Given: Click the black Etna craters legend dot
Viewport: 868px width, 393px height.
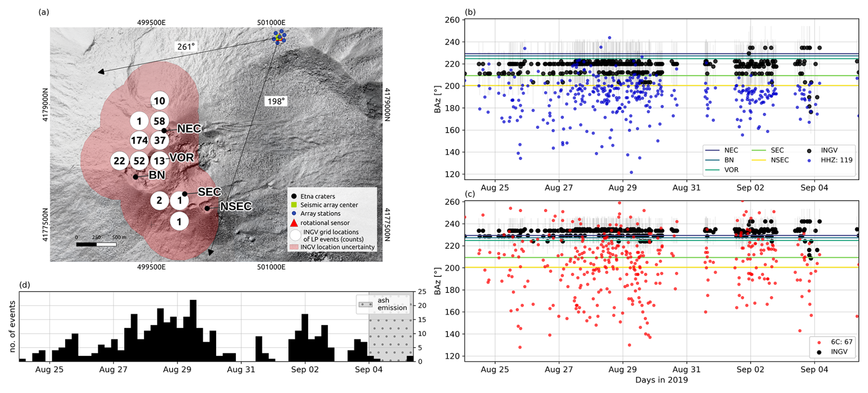Looking at the screenshot, I should click(x=294, y=196).
